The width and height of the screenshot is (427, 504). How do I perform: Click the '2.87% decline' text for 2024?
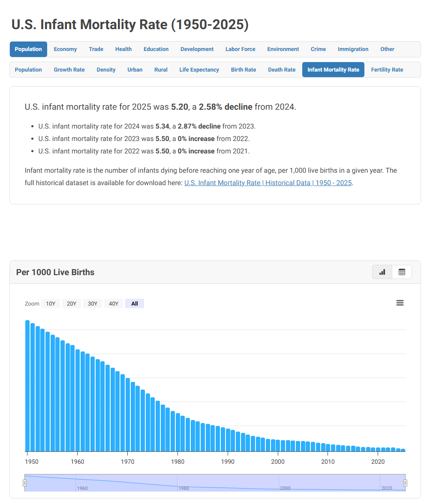click(x=199, y=126)
